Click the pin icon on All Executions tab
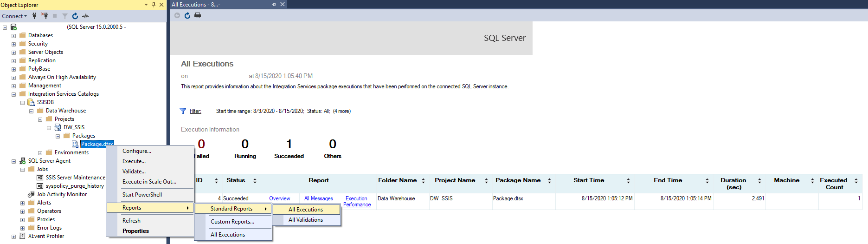868x244 pixels. click(274, 4)
